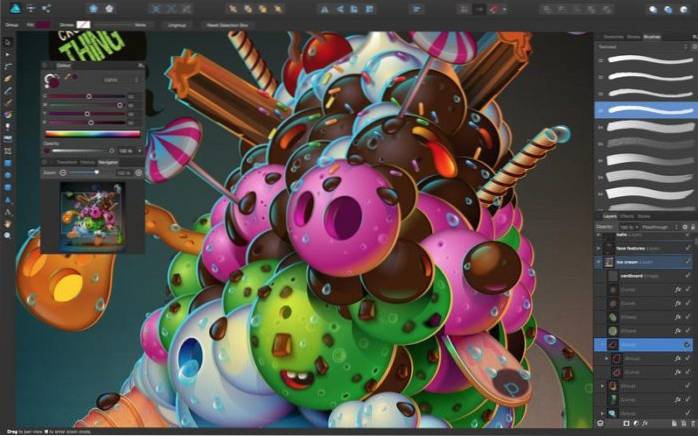Open the snapping options dropdown arrow
This screenshot has width=698, height=436.
coord(504,9)
